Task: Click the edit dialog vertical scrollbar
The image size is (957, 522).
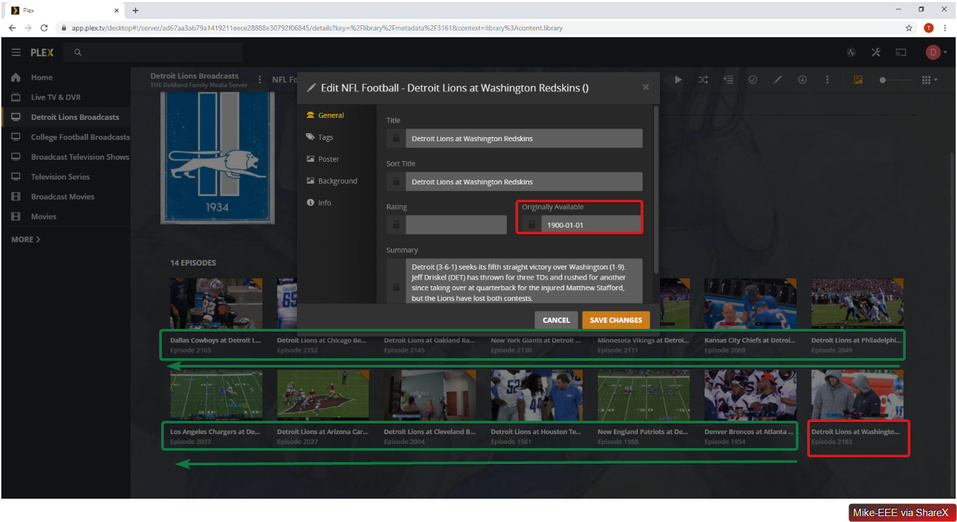Action: 656,189
